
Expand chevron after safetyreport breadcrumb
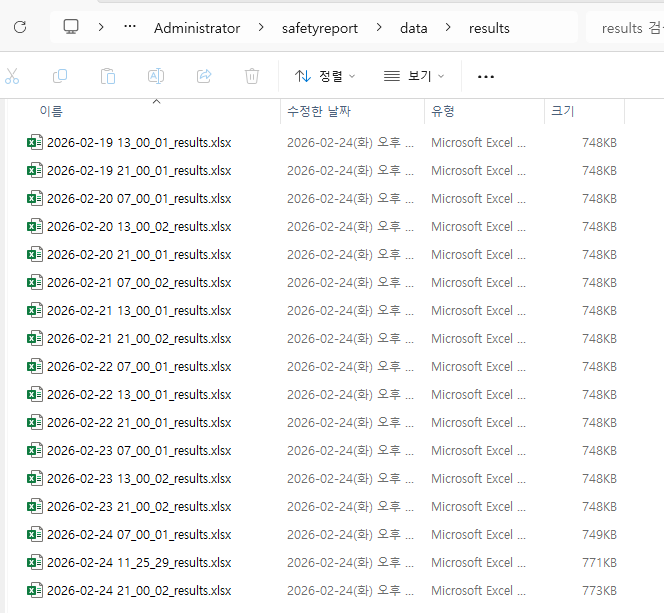pos(379,28)
